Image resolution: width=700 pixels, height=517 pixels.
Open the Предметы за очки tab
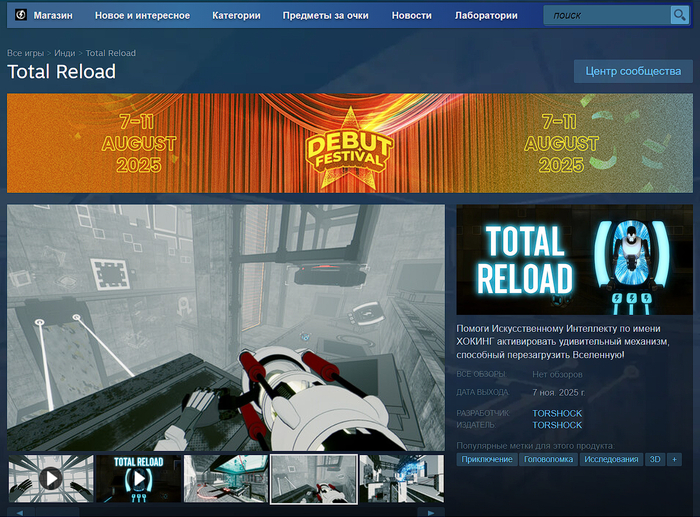326,16
